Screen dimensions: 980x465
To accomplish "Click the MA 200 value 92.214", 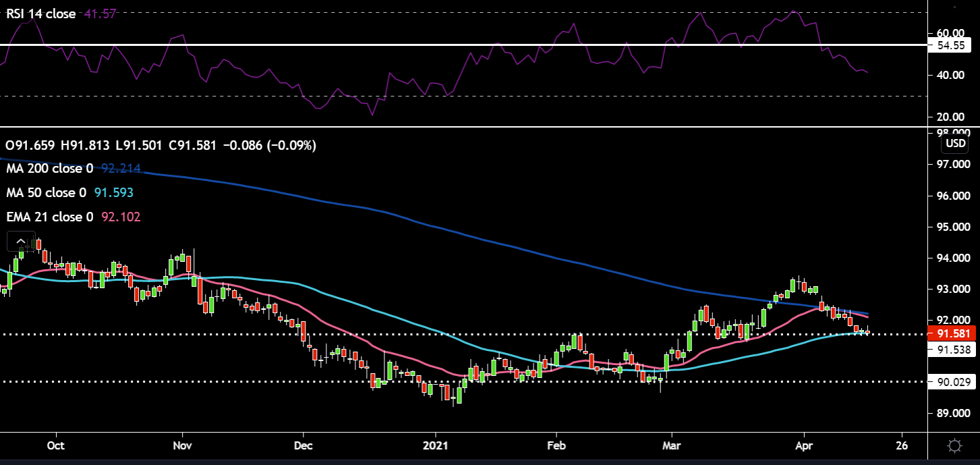I will pyautogui.click(x=123, y=169).
